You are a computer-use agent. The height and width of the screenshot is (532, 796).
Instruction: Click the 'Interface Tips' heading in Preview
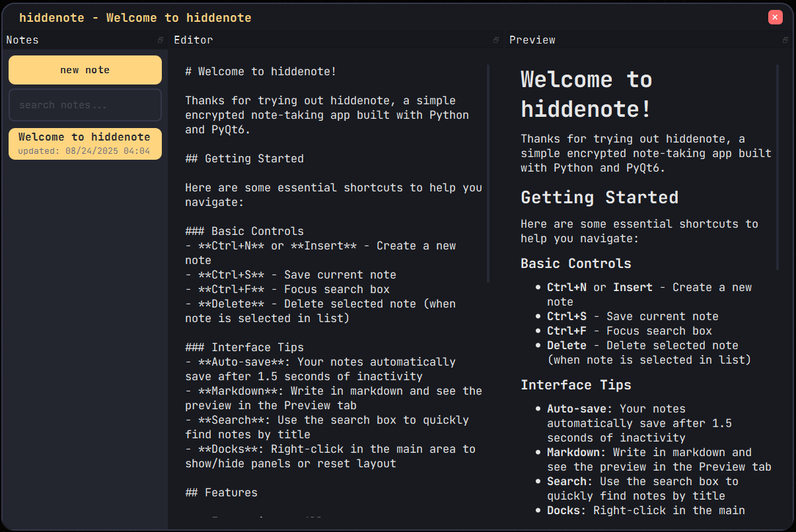tap(576, 385)
